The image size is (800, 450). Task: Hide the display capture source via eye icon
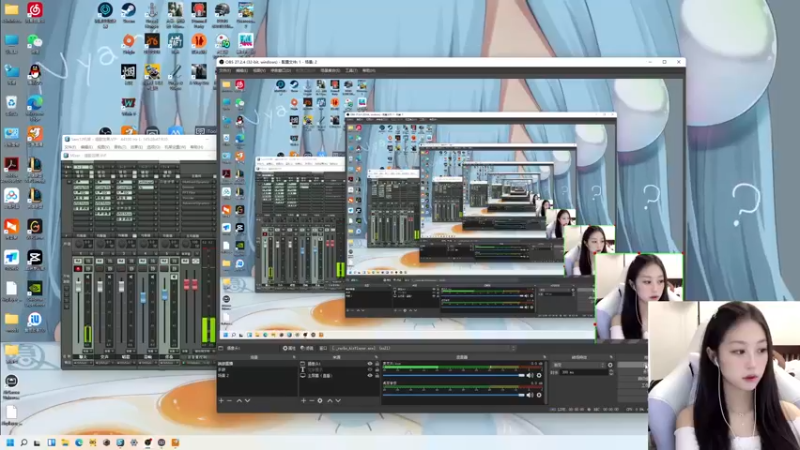pyautogui.click(x=370, y=376)
